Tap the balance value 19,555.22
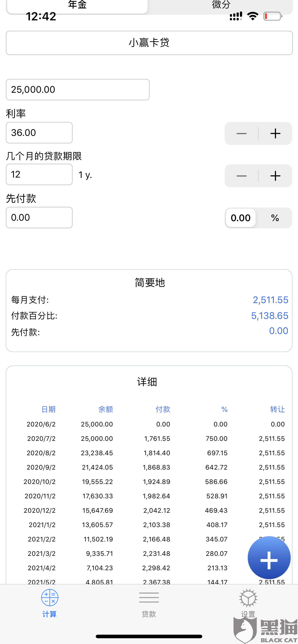Viewport: 298px width, 644px height. (97, 482)
